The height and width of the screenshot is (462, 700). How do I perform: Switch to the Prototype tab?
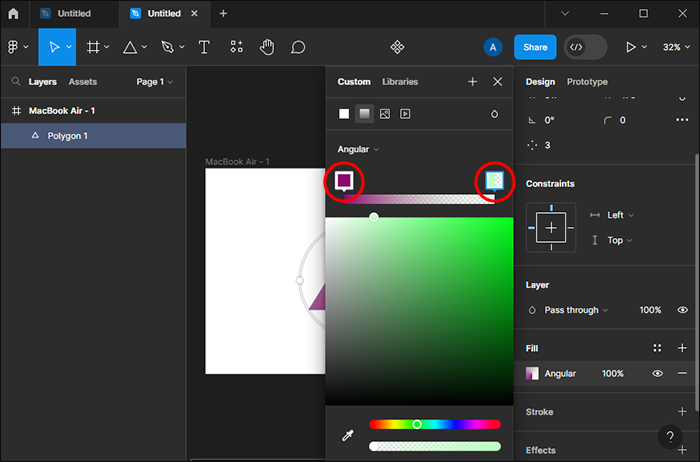(589, 82)
